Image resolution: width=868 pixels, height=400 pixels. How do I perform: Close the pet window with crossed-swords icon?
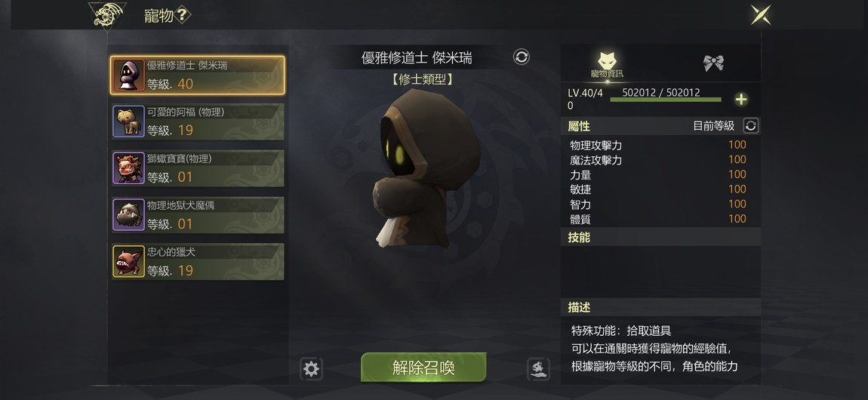coord(761,15)
